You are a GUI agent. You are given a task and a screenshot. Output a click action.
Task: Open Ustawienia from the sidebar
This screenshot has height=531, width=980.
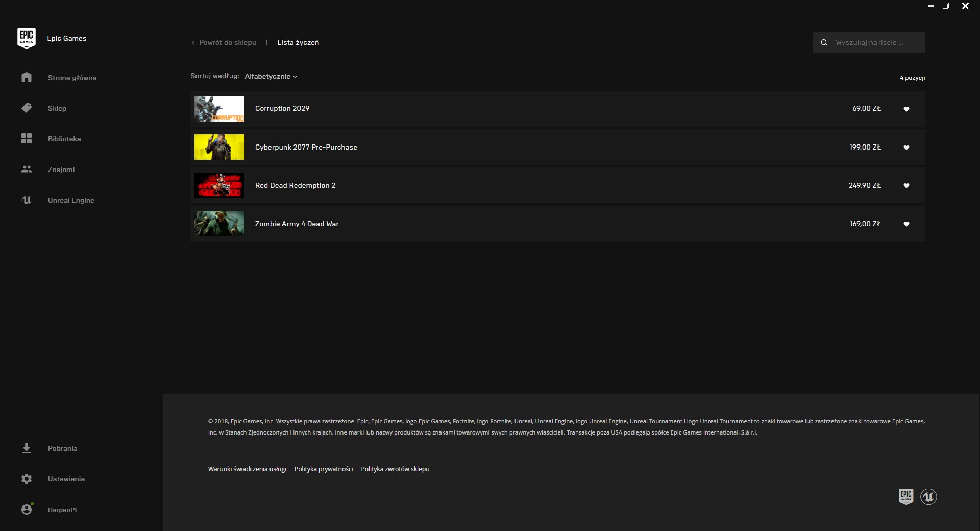pos(66,479)
